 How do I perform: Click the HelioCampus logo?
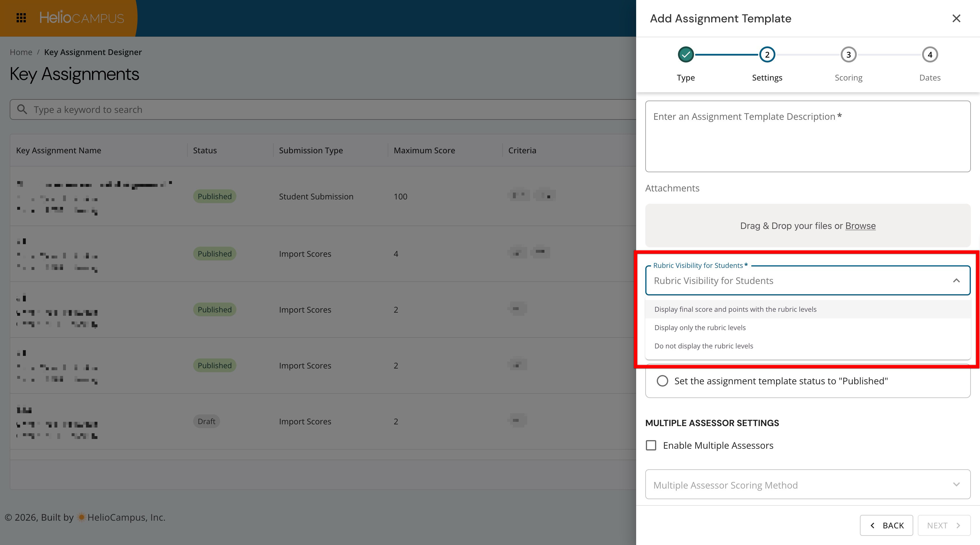(x=81, y=18)
